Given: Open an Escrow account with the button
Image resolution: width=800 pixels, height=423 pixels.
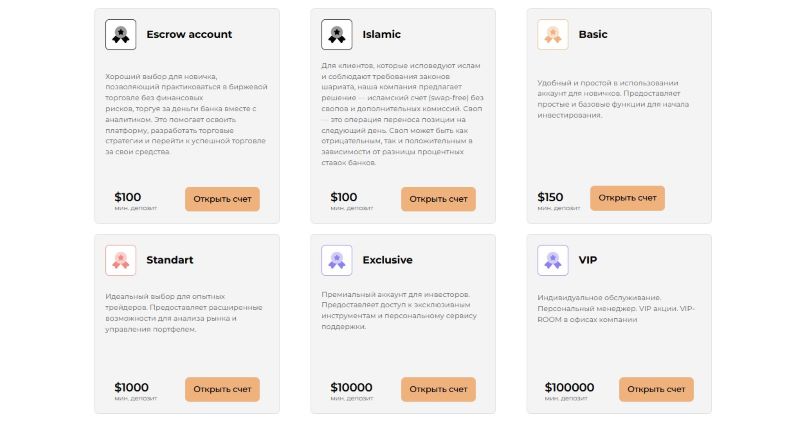Looking at the screenshot, I should [222, 198].
